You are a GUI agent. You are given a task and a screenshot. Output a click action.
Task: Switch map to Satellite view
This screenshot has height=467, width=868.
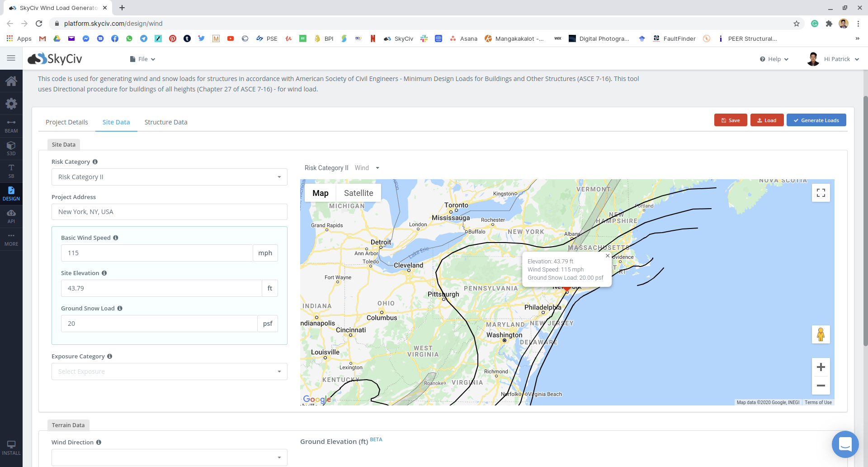tap(359, 192)
